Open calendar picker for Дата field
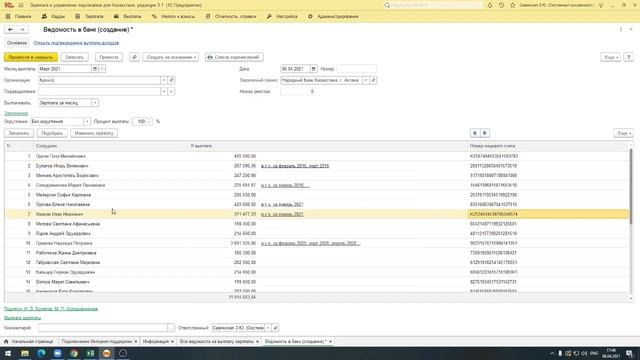This screenshot has height=360, width=640. click(x=313, y=69)
